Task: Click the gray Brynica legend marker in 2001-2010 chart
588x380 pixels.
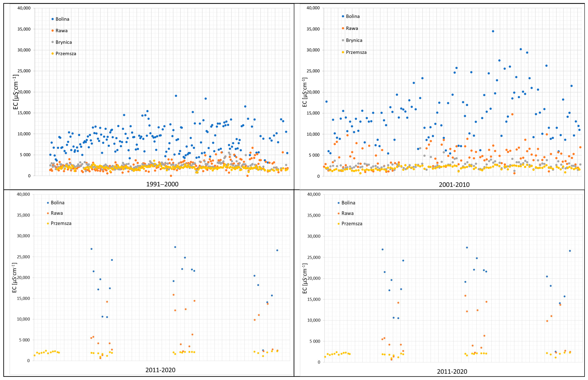Action: [x=343, y=40]
